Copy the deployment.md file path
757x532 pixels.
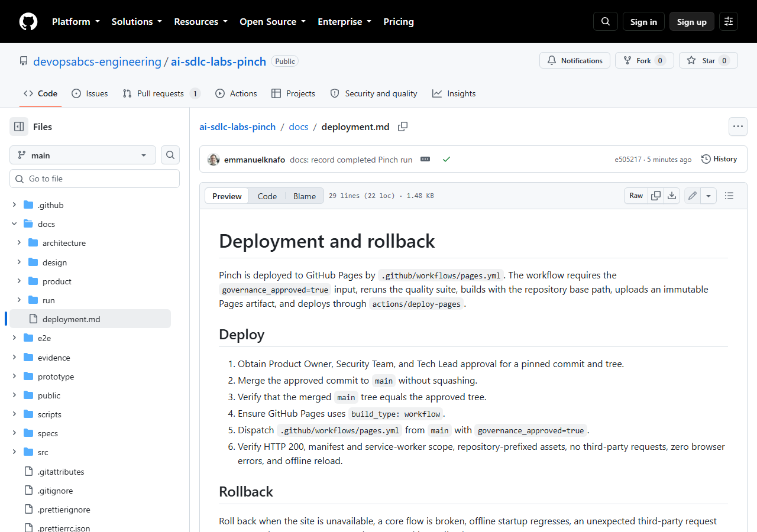point(403,126)
